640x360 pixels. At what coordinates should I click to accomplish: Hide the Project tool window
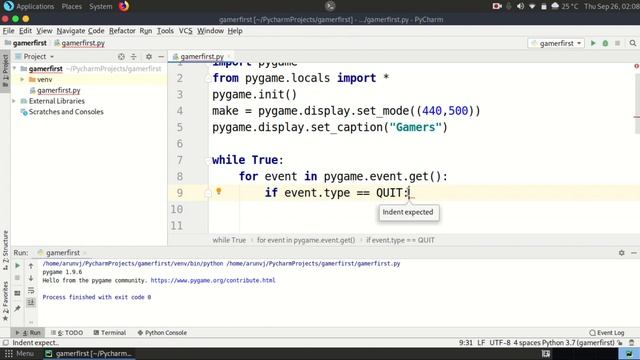(161, 57)
